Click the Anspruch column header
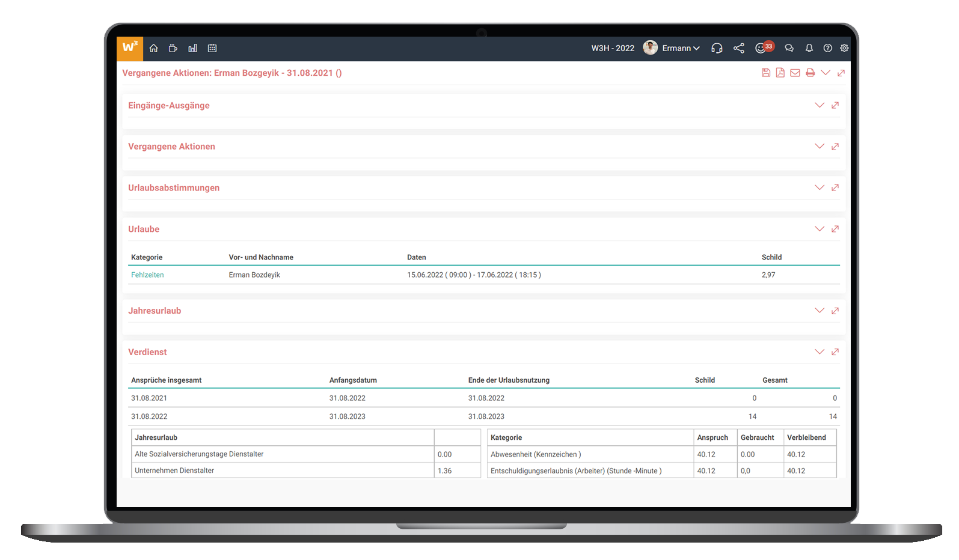 (712, 437)
